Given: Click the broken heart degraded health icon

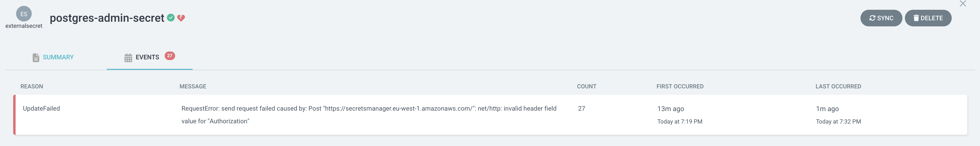Looking at the screenshot, I should coord(181,18).
